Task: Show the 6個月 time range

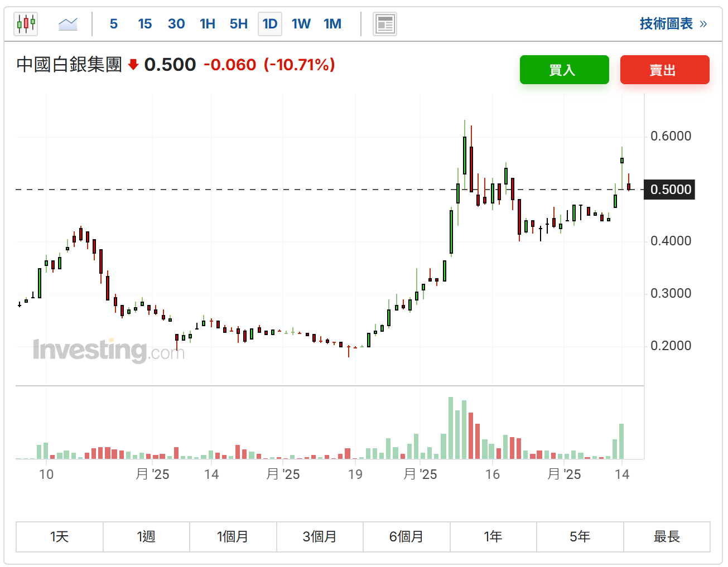Action: [x=407, y=537]
